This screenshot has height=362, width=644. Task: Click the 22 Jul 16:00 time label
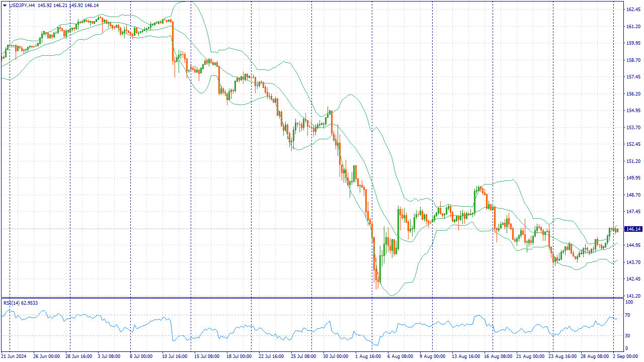pos(272,356)
